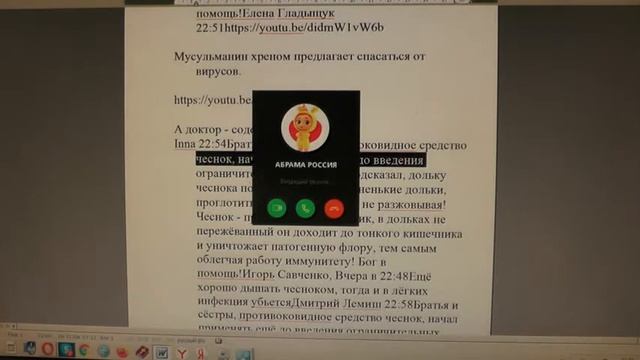The width and height of the screenshot is (640, 360).
Task: Open the red Я Yandex icon in taskbar
Action: [201, 353]
